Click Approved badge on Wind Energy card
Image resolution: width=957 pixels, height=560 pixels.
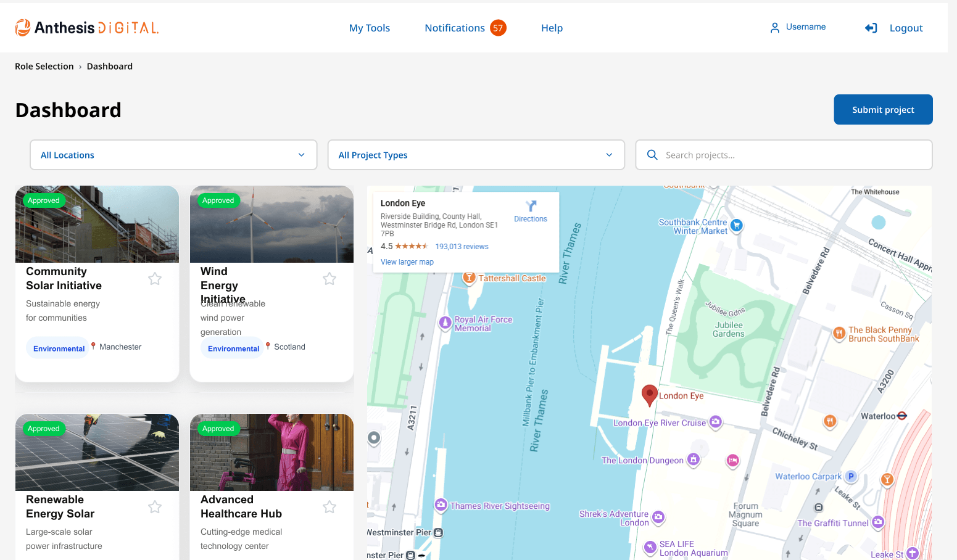[218, 200]
